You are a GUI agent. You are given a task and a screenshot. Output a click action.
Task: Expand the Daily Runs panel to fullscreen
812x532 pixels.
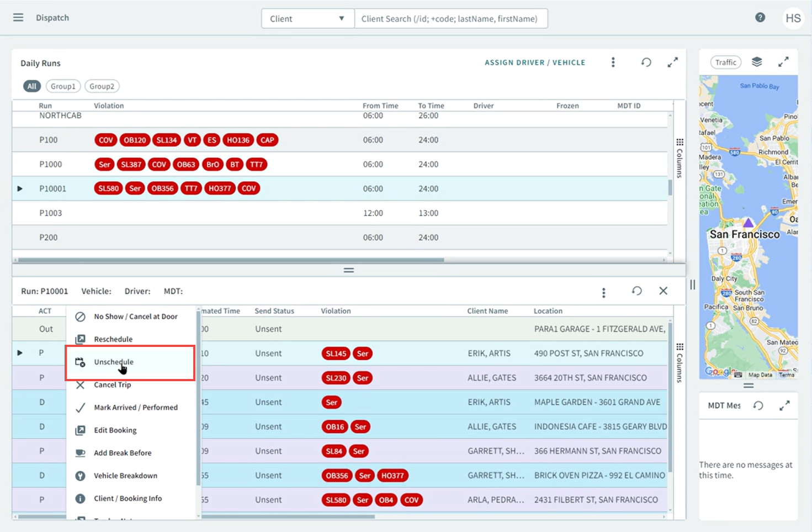point(672,62)
